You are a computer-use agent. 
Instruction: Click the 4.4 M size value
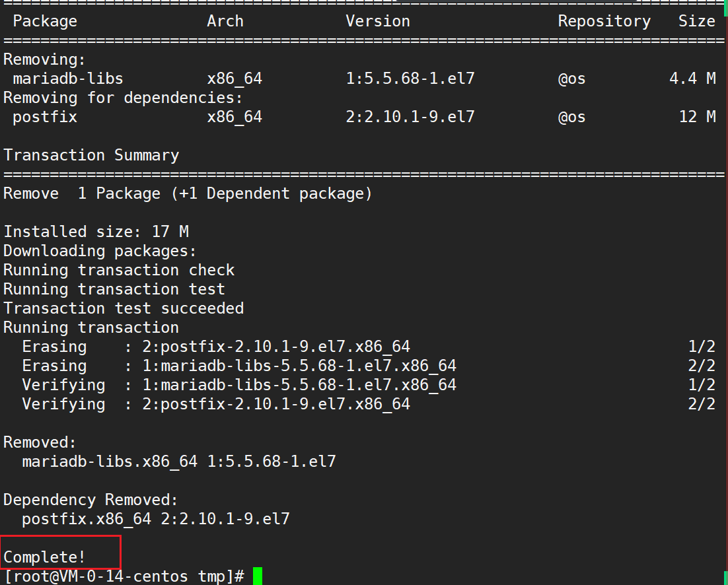click(692, 79)
